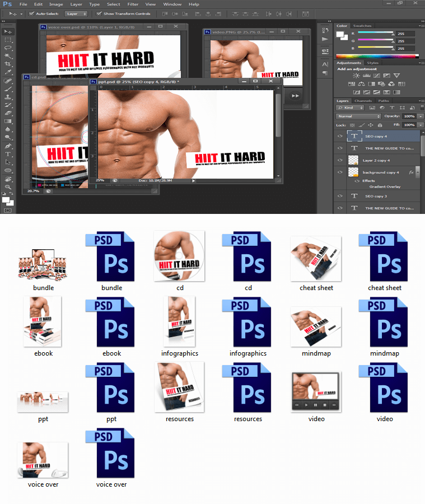The height and width of the screenshot is (504, 425).
Task: Select the Horizontal Type tool
Action: (x=8, y=154)
